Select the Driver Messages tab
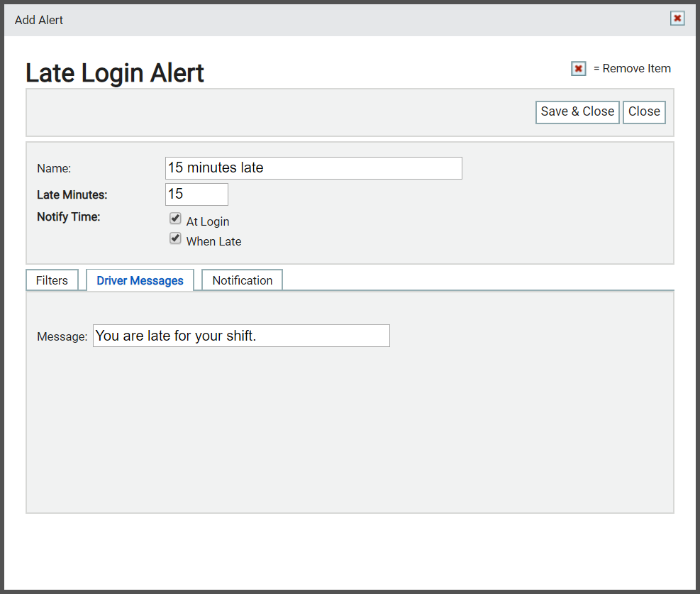The height and width of the screenshot is (594, 700). 140,280
